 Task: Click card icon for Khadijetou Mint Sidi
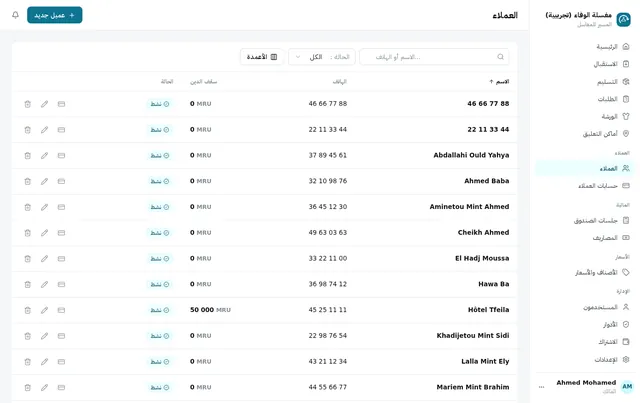61,336
